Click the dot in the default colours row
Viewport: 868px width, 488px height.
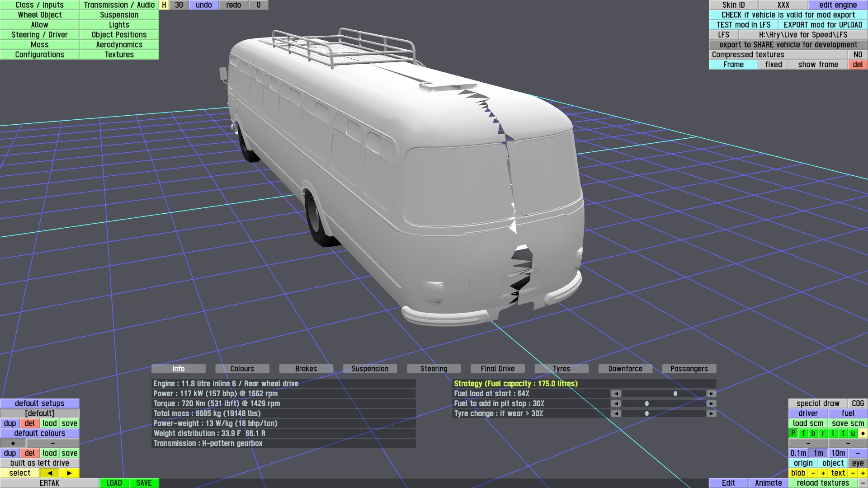click(13, 443)
